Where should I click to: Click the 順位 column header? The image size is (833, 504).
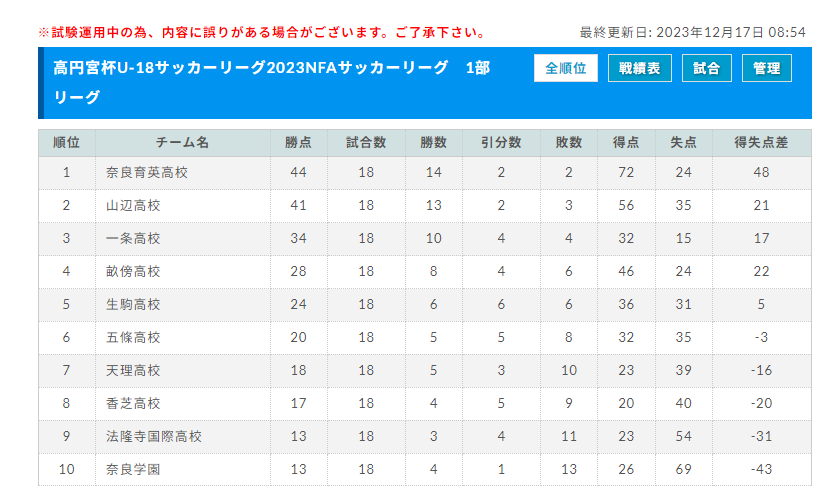pyautogui.click(x=66, y=142)
